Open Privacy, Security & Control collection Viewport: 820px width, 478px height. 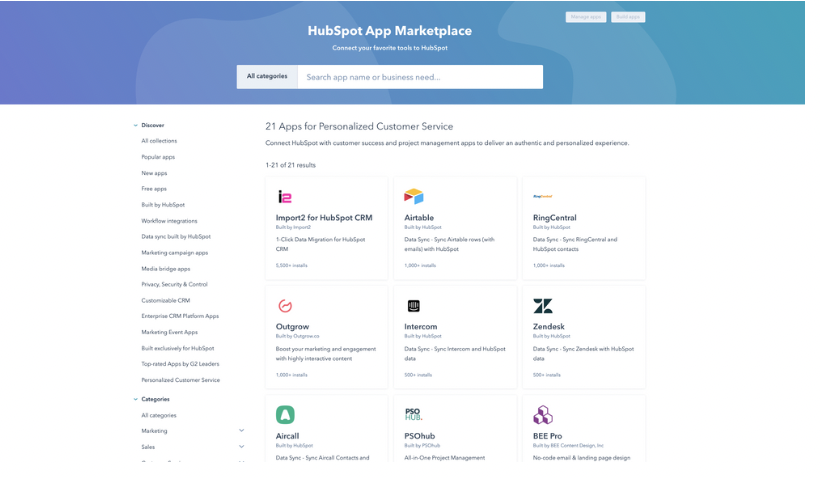tap(174, 284)
